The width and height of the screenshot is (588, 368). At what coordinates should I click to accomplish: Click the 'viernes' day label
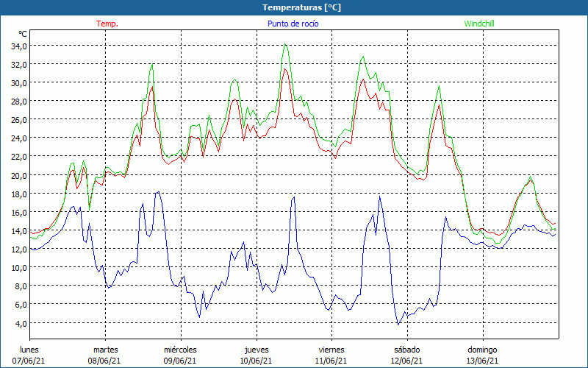pos(331,350)
